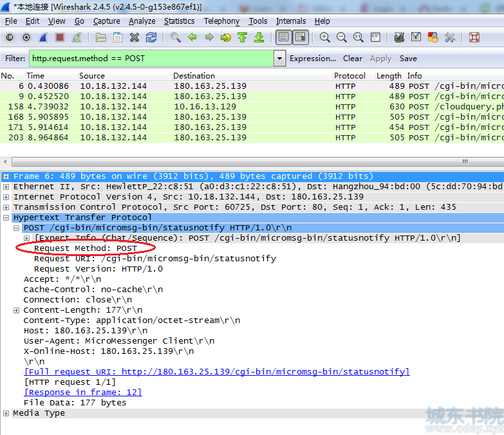Image resolution: width=504 pixels, height=435 pixels.
Task: Expand Transmission Control Protocol node
Action: (6, 207)
